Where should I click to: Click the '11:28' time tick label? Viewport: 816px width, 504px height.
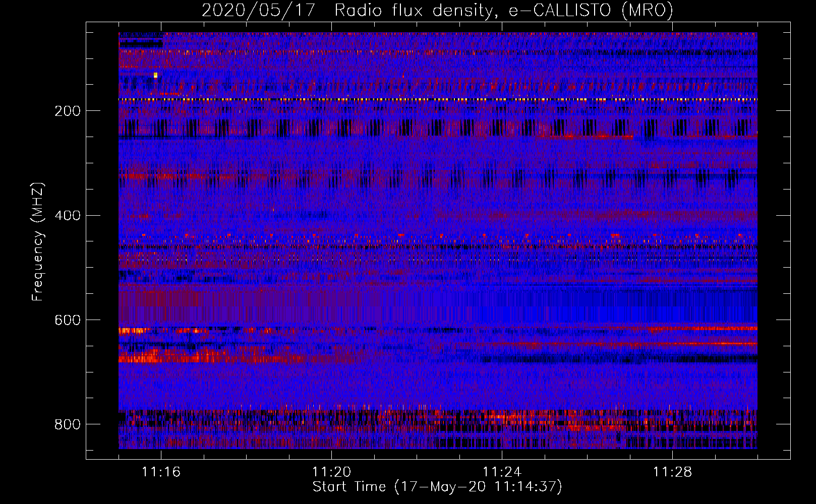coord(672,472)
